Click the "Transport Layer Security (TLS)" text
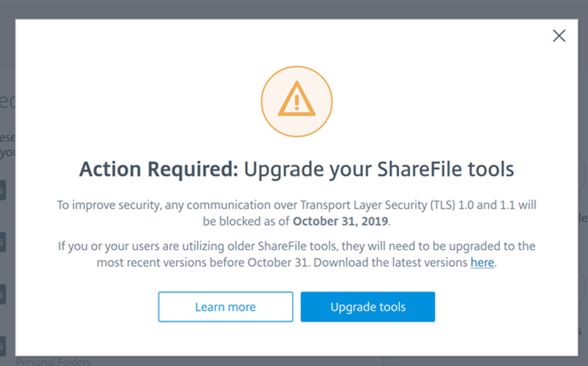The width and height of the screenshot is (588, 366). (378, 205)
